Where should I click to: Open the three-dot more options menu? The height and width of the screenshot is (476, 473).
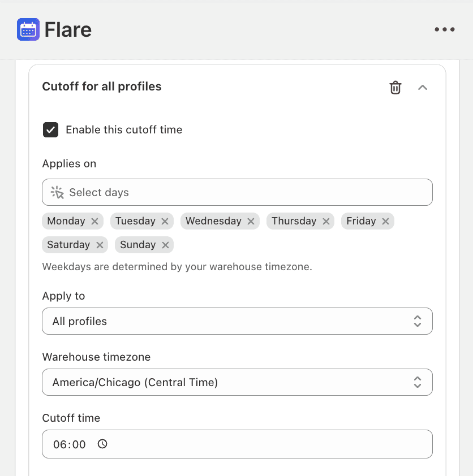pyautogui.click(x=445, y=29)
